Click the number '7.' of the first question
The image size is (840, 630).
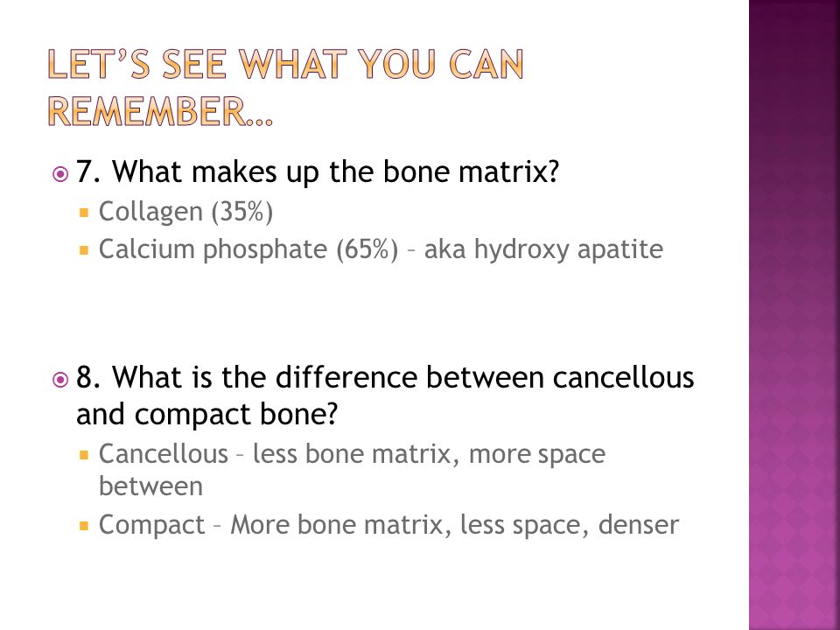88,172
